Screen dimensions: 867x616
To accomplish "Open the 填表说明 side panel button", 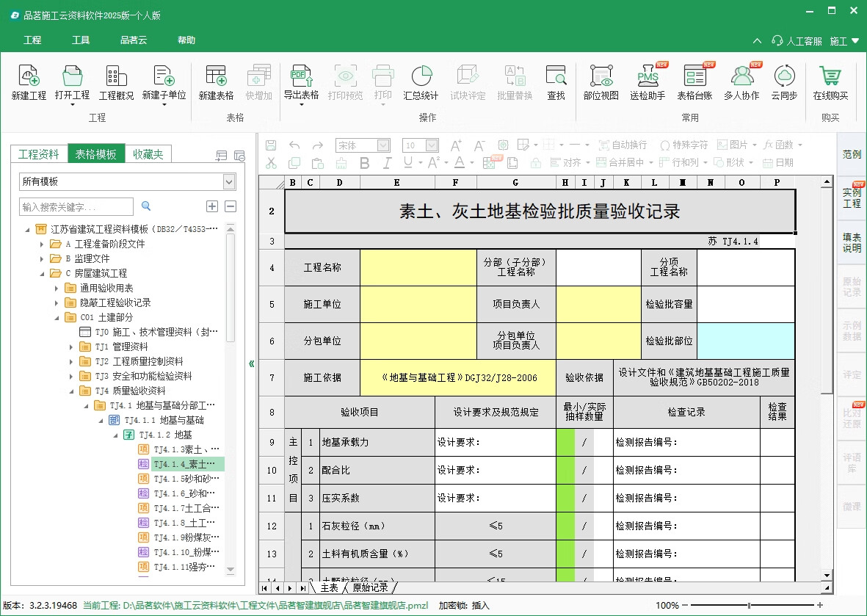I will coord(852,242).
